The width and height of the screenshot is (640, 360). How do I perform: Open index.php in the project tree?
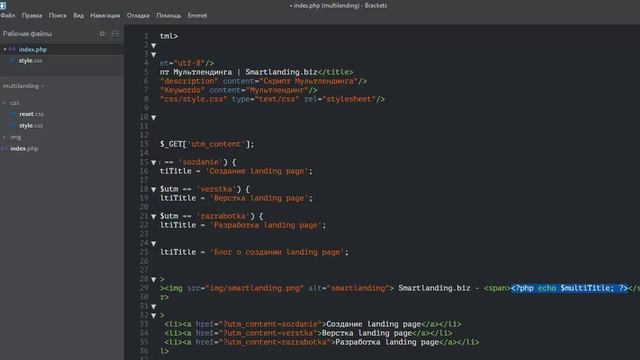coord(24,149)
